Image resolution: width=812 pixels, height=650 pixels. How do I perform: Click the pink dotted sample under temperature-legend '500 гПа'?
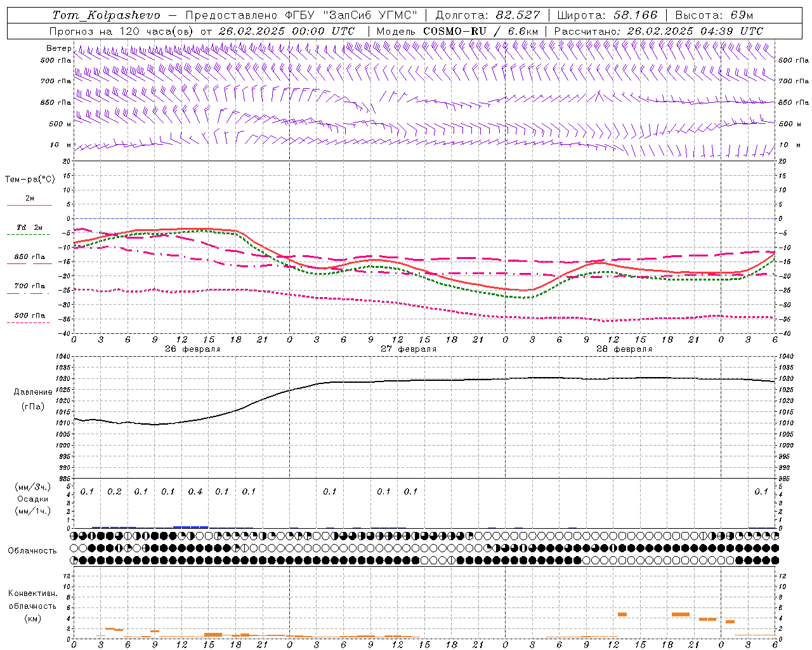tap(29, 322)
